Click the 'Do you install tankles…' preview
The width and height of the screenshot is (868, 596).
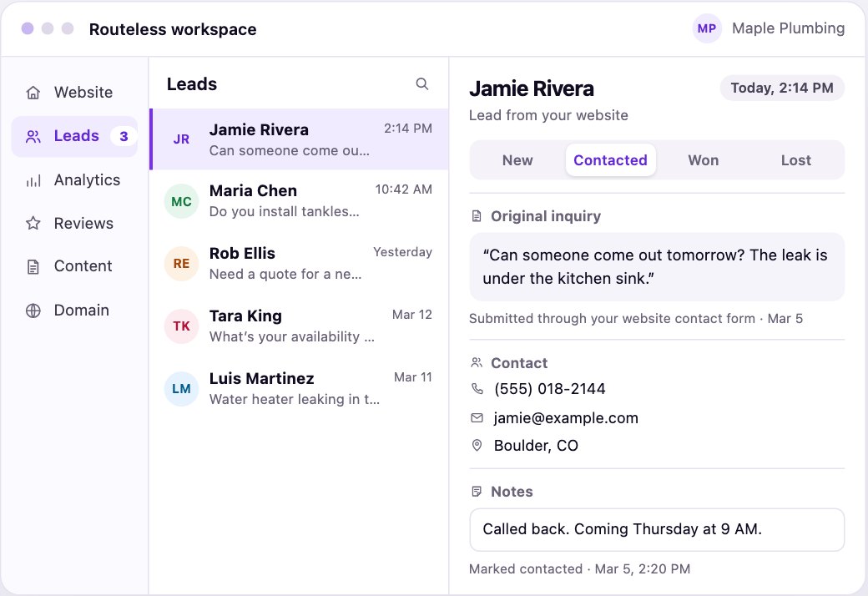pos(284,211)
